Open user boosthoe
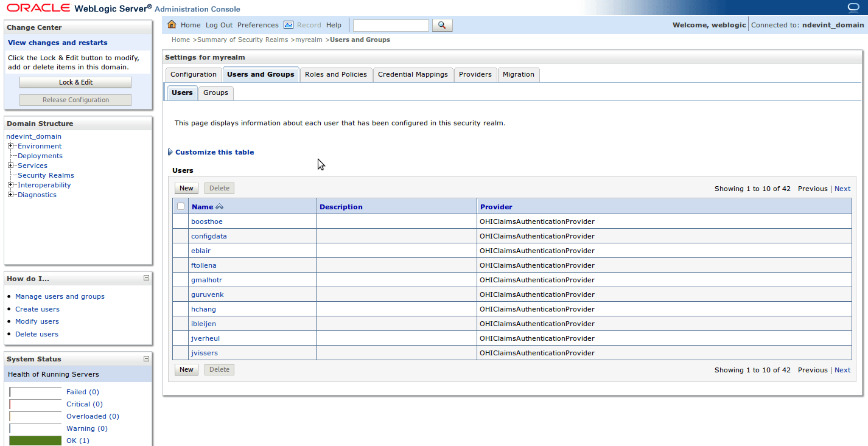868x446 pixels. point(207,221)
